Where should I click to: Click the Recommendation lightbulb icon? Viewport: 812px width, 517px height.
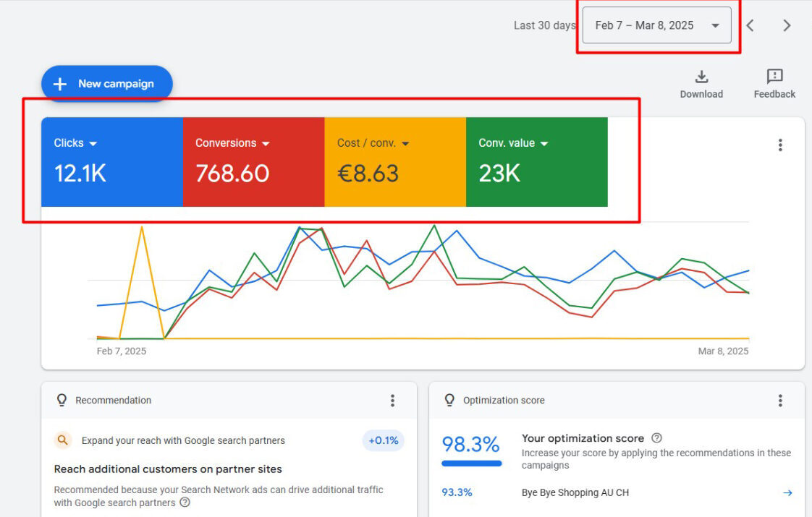pyautogui.click(x=62, y=400)
